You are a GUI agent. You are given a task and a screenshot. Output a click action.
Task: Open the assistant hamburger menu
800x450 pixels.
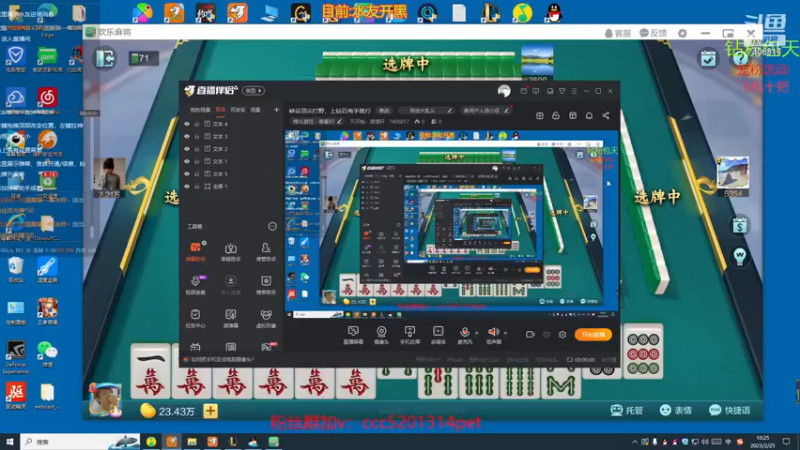coord(574,91)
